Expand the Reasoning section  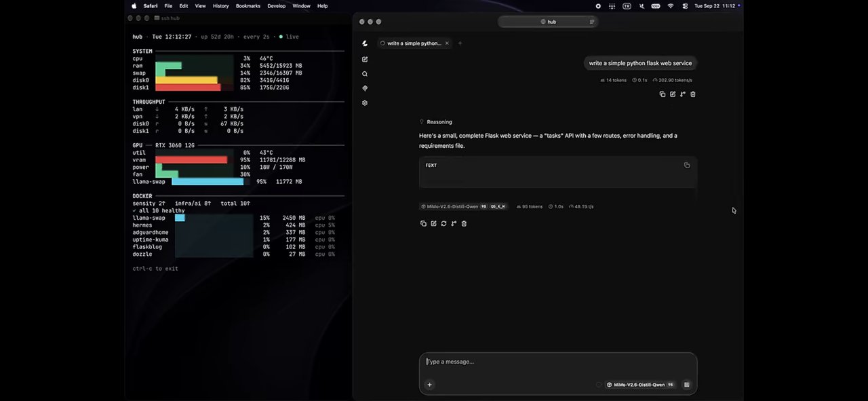pyautogui.click(x=435, y=122)
